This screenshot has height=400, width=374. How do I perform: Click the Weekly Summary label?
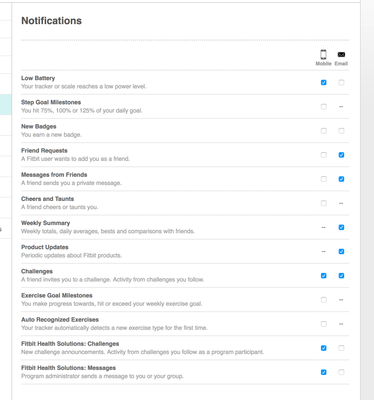click(46, 223)
